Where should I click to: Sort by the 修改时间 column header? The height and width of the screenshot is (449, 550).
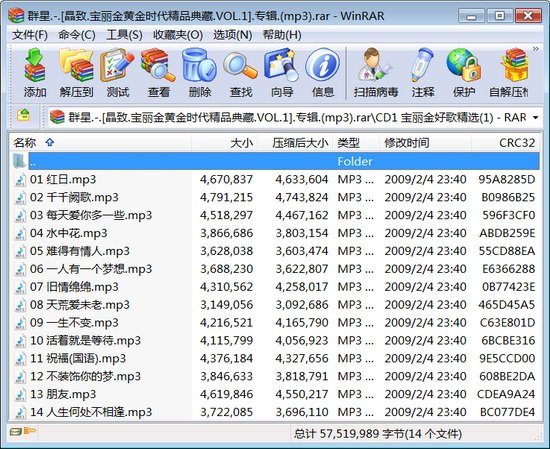tap(425, 143)
